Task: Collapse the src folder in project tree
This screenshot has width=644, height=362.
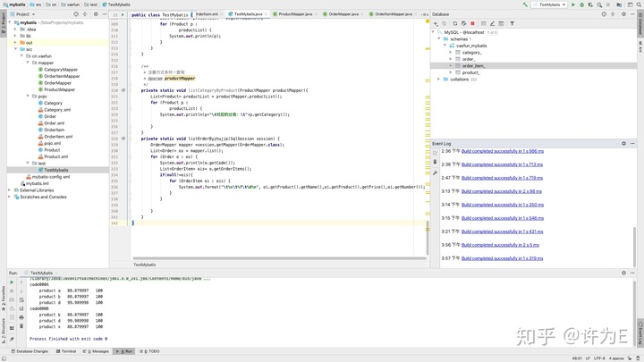Action: [15, 49]
